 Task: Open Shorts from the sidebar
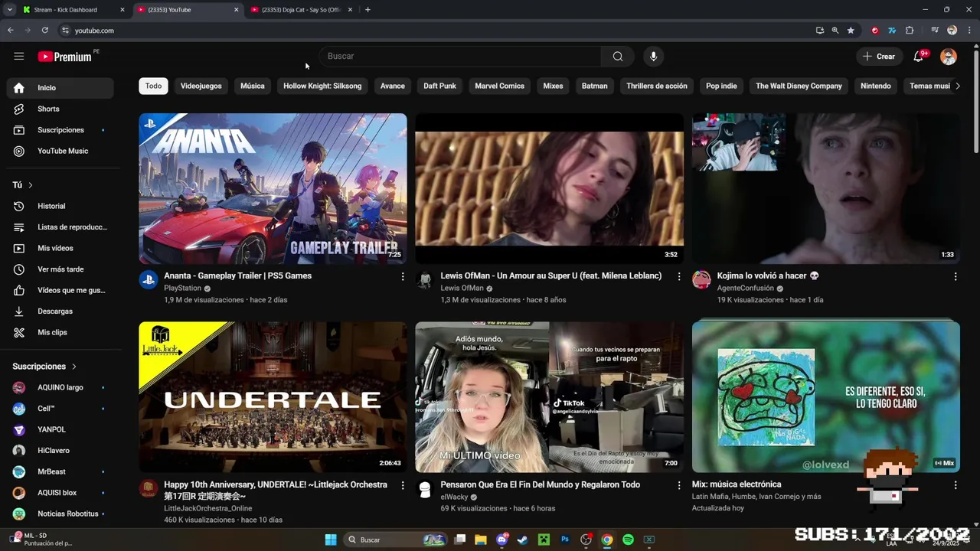click(60, 109)
